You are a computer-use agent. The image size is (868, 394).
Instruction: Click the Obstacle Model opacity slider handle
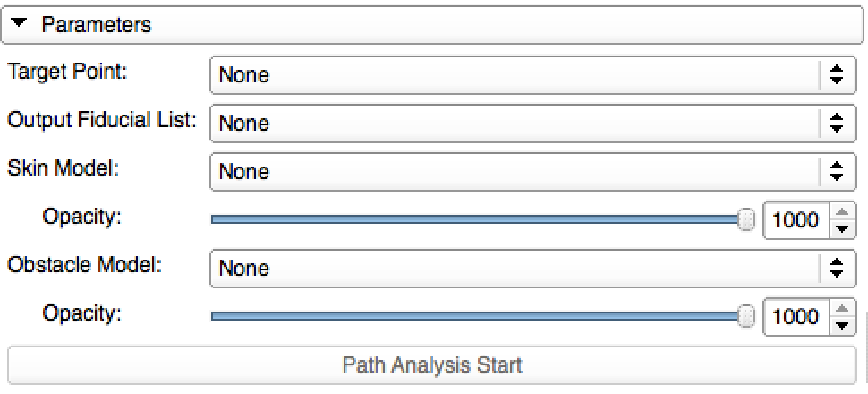(x=746, y=316)
